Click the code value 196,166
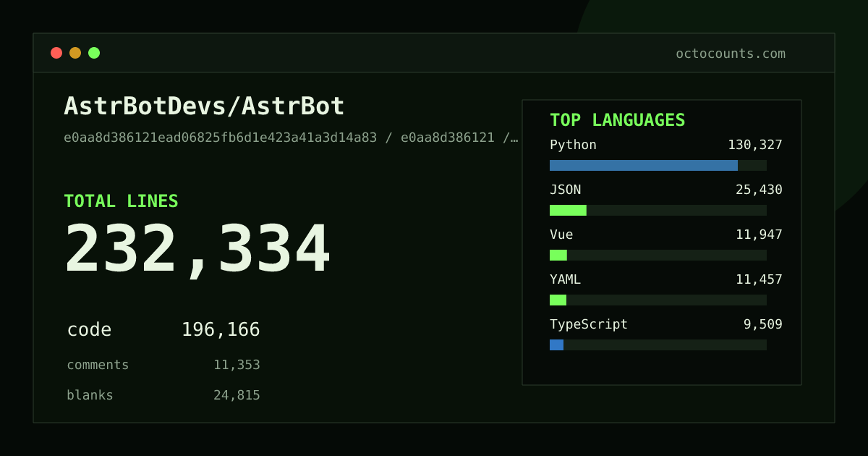868x456 pixels. point(221,330)
